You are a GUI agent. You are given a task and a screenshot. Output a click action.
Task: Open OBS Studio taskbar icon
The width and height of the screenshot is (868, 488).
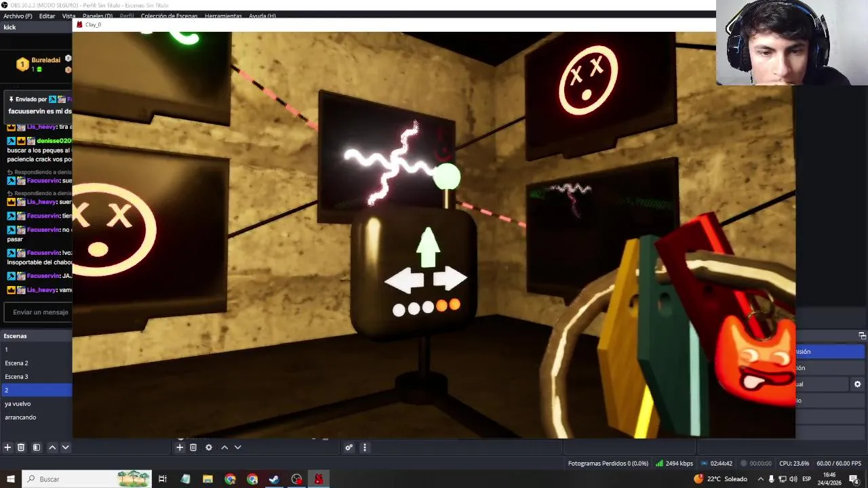(x=296, y=479)
